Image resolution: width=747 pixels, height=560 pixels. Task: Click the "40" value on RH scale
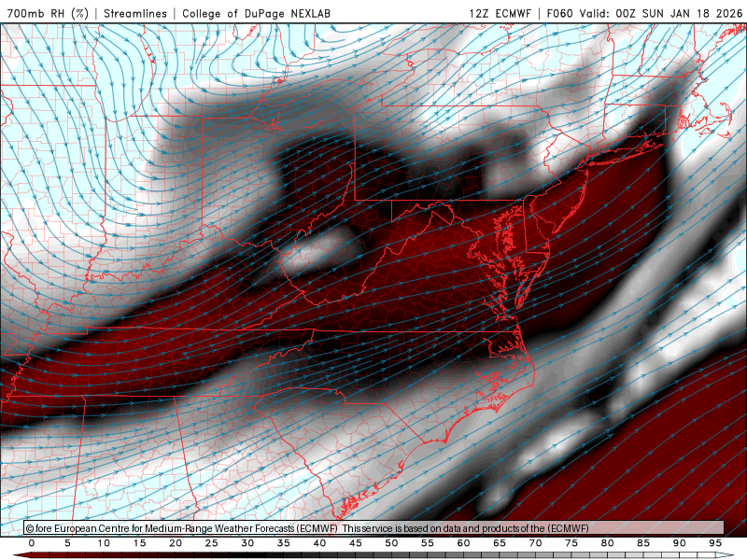[x=319, y=543]
